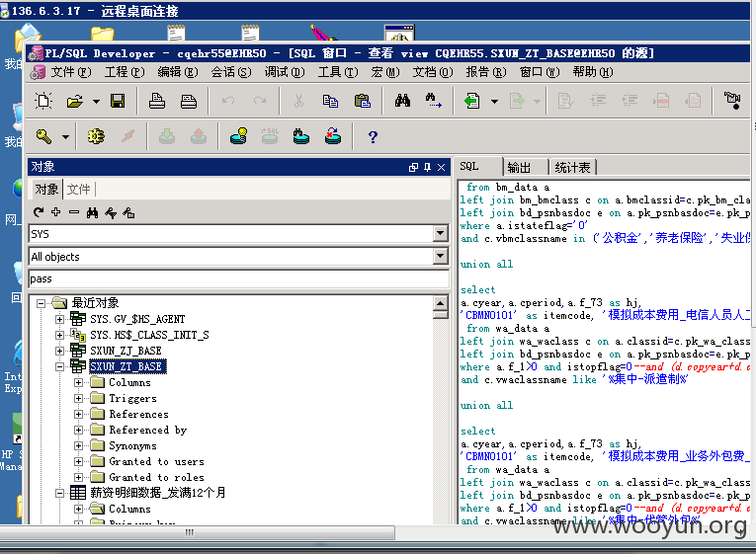Image resolution: width=756 pixels, height=554 pixels.
Task: Click the blue question mark Help icon
Action: [373, 137]
